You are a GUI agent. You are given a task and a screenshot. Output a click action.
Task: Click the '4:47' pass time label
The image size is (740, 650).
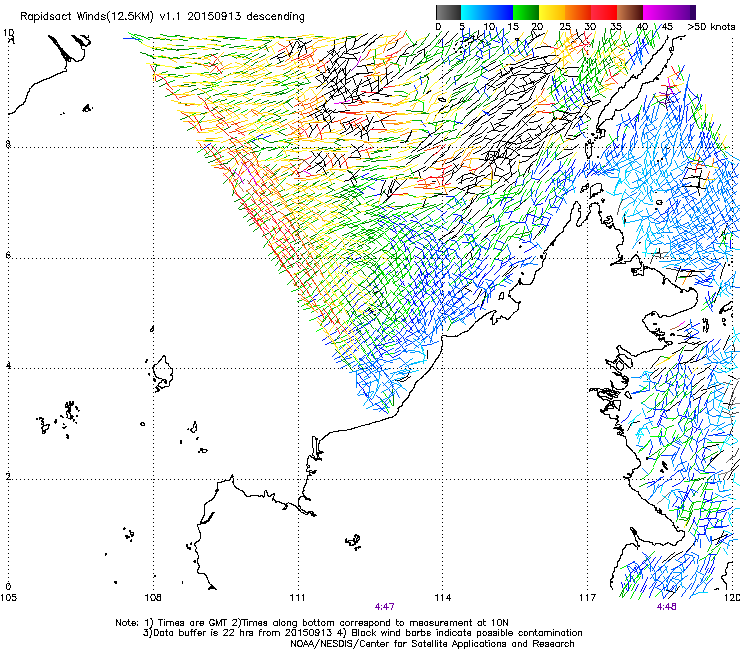pyautogui.click(x=385, y=607)
